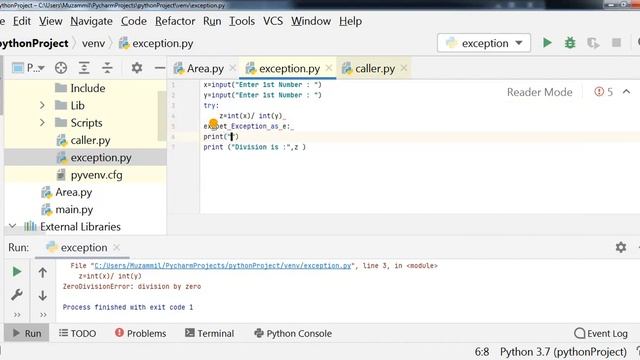Image resolution: width=640 pixels, height=360 pixels.
Task: Open the Help menu
Action: click(351, 21)
